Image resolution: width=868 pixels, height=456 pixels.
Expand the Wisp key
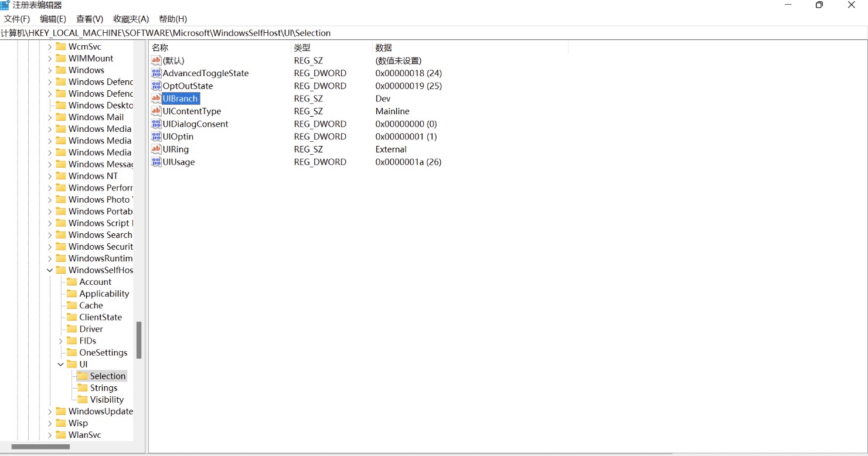(50, 423)
